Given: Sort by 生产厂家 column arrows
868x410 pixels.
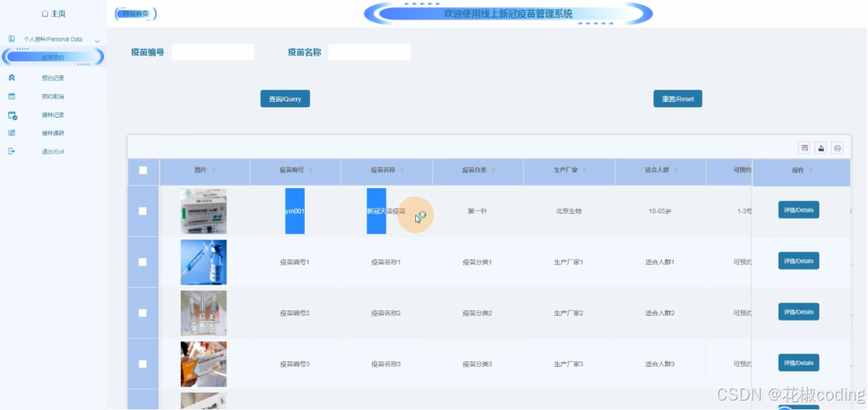Looking at the screenshot, I should pyautogui.click(x=584, y=170).
